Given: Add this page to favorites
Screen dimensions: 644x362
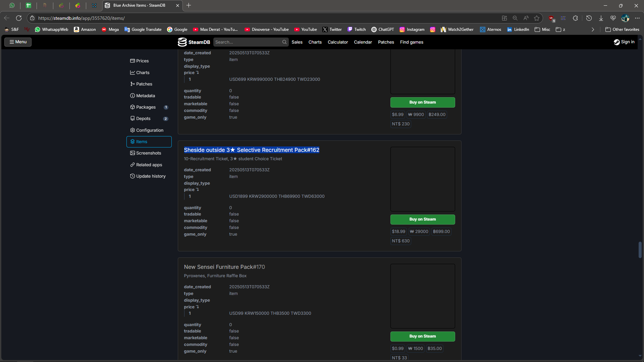Looking at the screenshot, I should coord(537,18).
